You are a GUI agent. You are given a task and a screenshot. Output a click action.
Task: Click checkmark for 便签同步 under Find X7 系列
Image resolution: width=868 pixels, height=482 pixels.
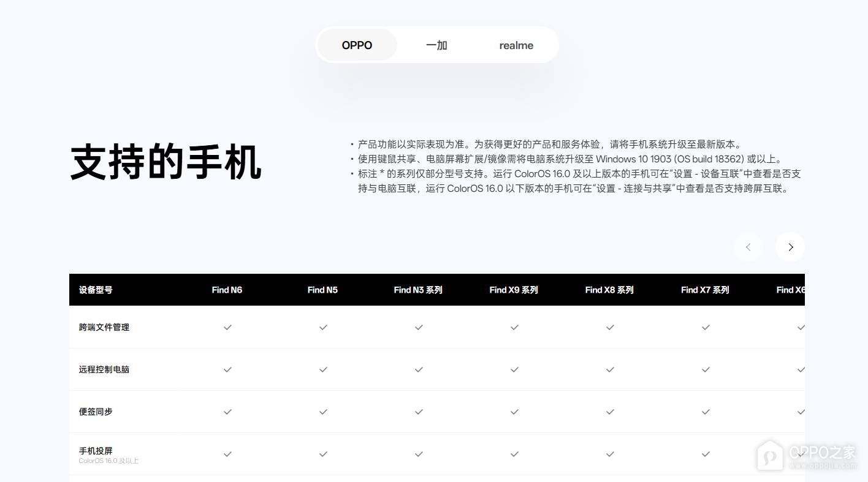click(706, 412)
